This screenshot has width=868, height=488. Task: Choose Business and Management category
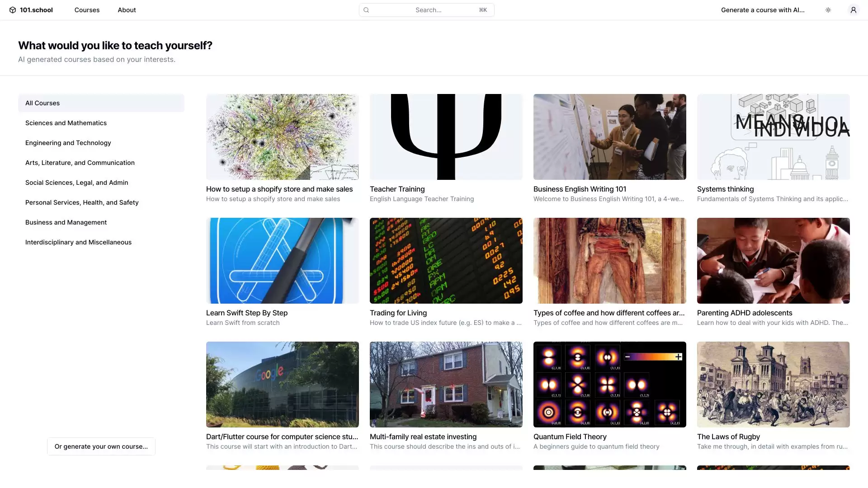click(x=66, y=222)
